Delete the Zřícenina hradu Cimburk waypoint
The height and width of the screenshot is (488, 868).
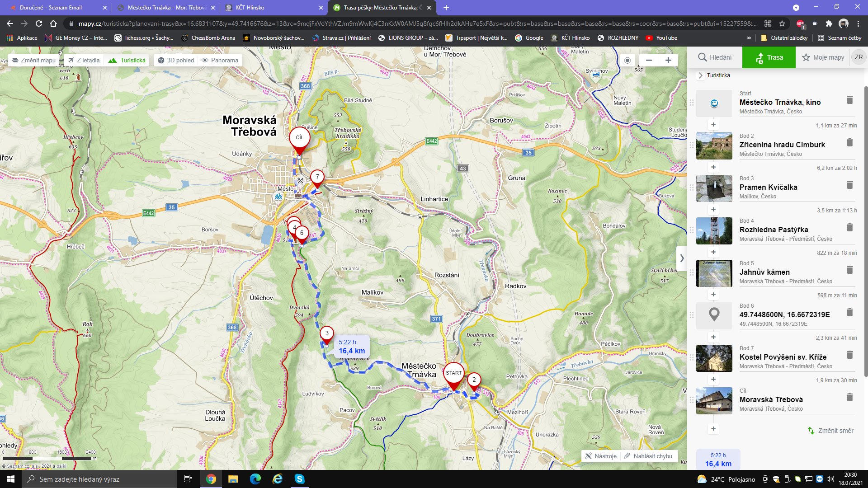coord(849,143)
